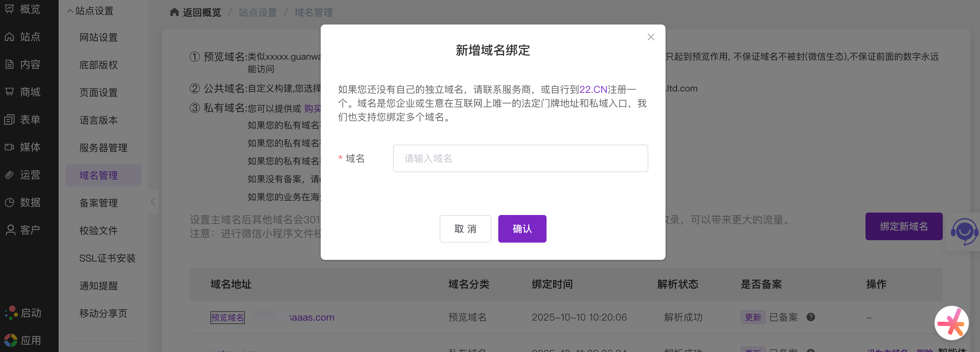The image size is (980, 352).
Task: Click the 域名 input field
Action: coord(520,158)
